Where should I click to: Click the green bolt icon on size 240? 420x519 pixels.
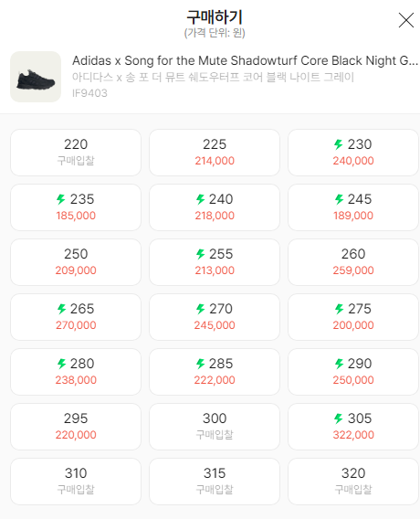click(200, 199)
